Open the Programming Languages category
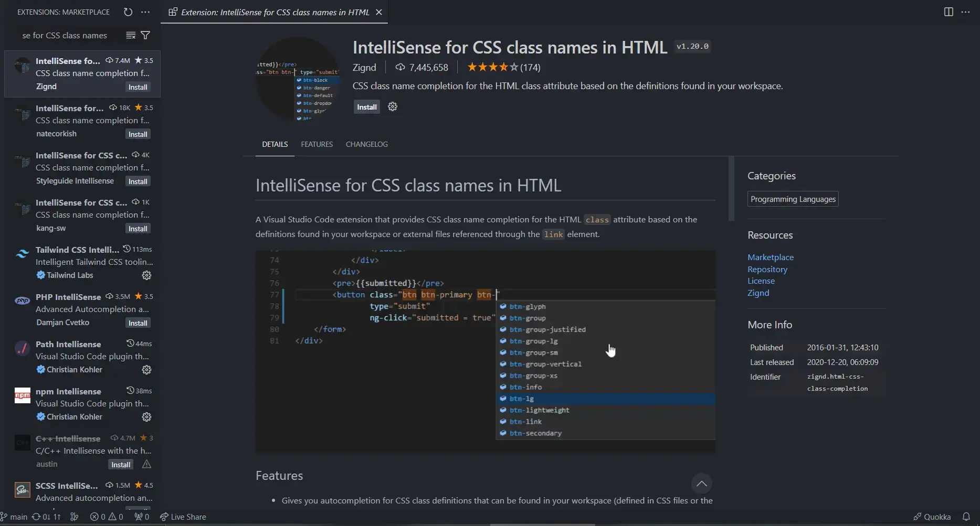980x526 pixels. coord(793,199)
